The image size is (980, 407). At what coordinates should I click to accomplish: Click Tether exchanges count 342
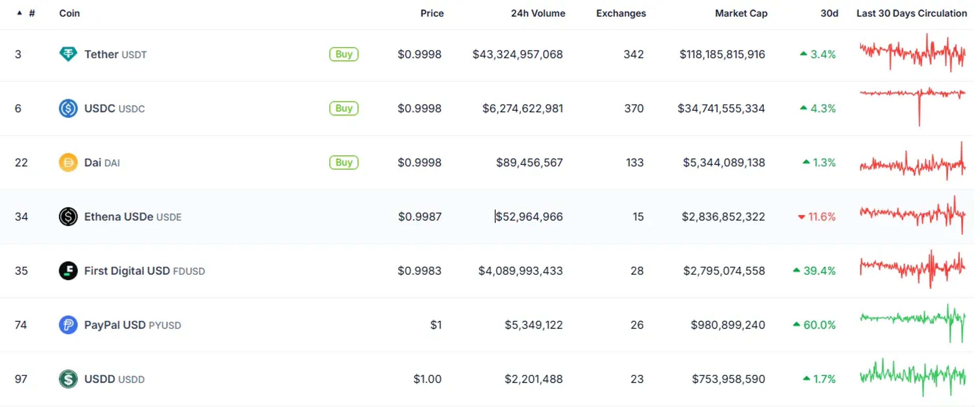(633, 54)
